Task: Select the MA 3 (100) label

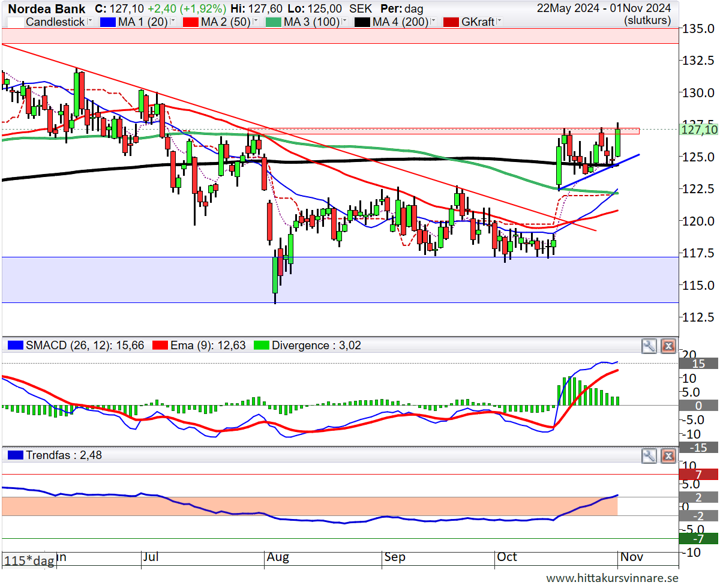Action: [x=311, y=22]
